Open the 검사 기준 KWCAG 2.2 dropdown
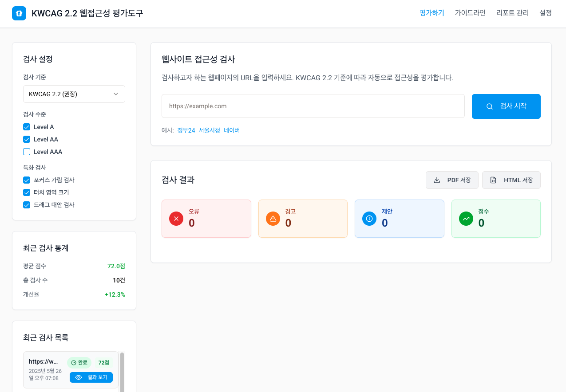 pyautogui.click(x=74, y=94)
